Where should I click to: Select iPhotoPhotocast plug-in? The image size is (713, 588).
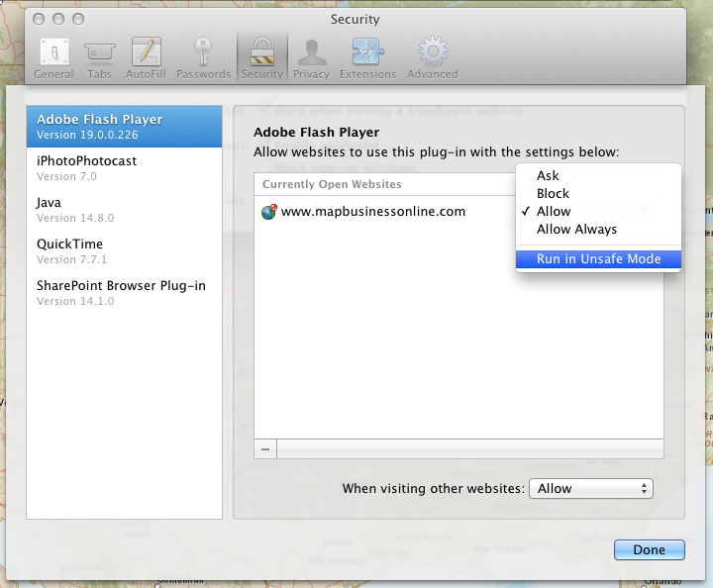(124, 168)
